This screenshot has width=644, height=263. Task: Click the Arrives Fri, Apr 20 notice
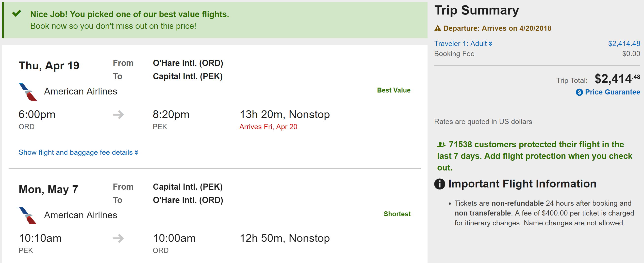268,127
